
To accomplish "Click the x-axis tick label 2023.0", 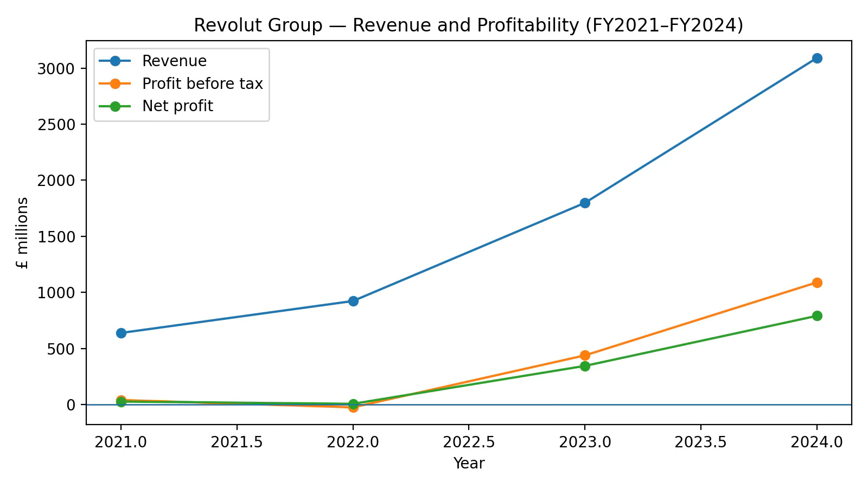I will tap(585, 442).
